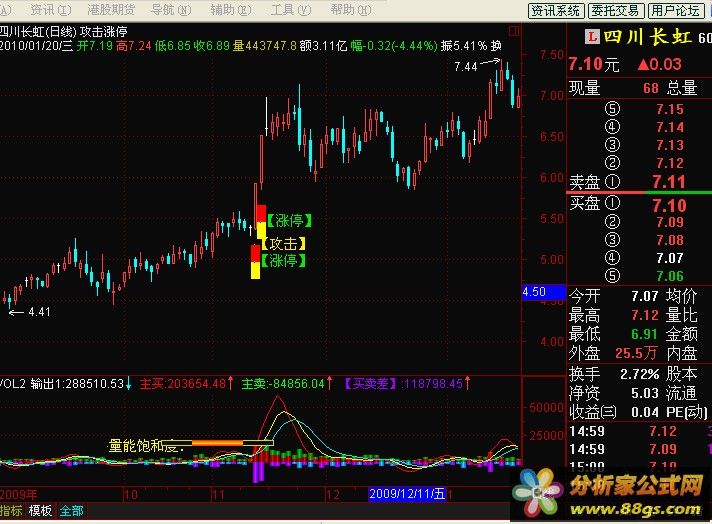Switch to the 全部 tab
Viewport: 712px width, 524px height.
(72, 511)
